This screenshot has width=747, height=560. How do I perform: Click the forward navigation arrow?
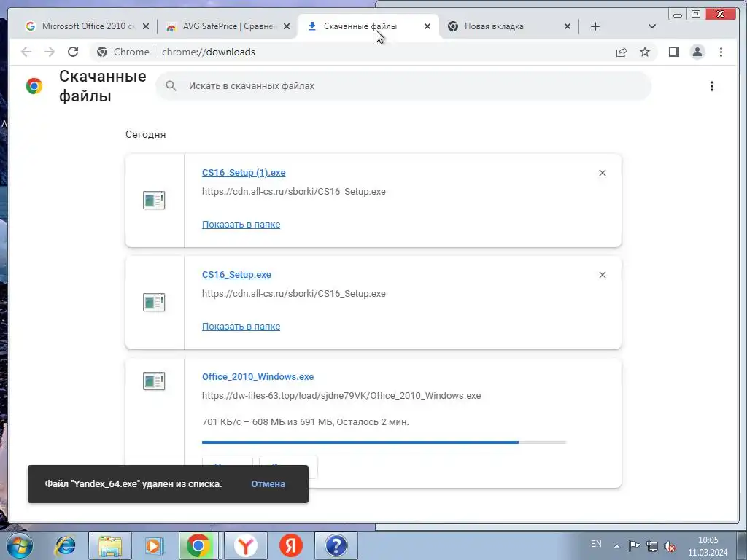[x=50, y=52]
